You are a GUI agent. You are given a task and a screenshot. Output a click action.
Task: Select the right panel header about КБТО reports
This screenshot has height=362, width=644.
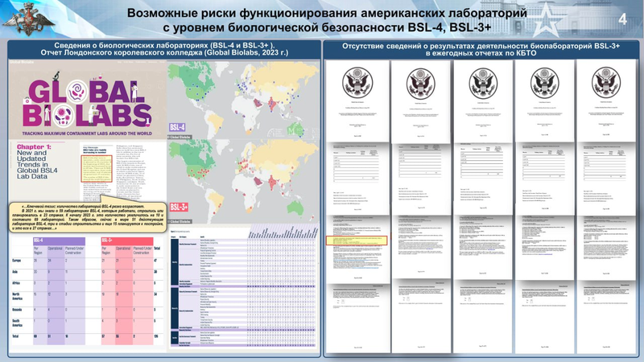pos(481,49)
